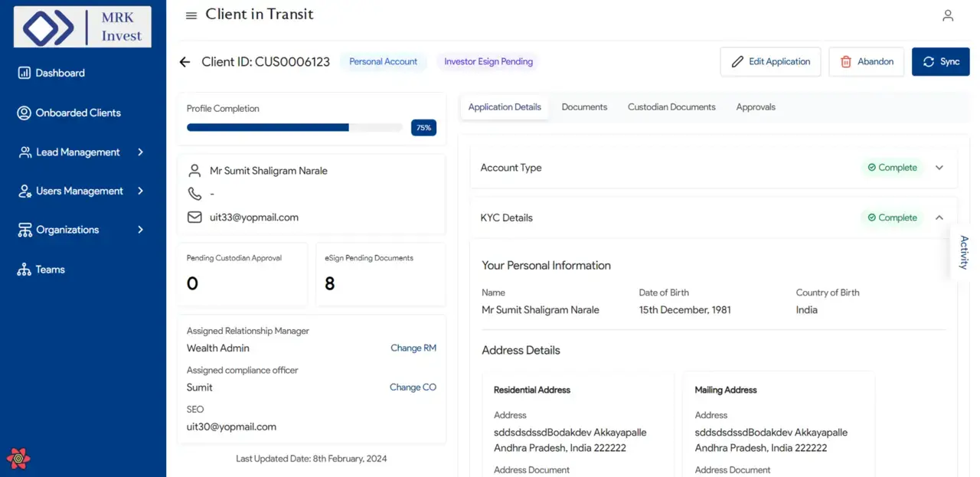Switch to the Documents tab
This screenshot has height=477, width=980.
point(584,107)
